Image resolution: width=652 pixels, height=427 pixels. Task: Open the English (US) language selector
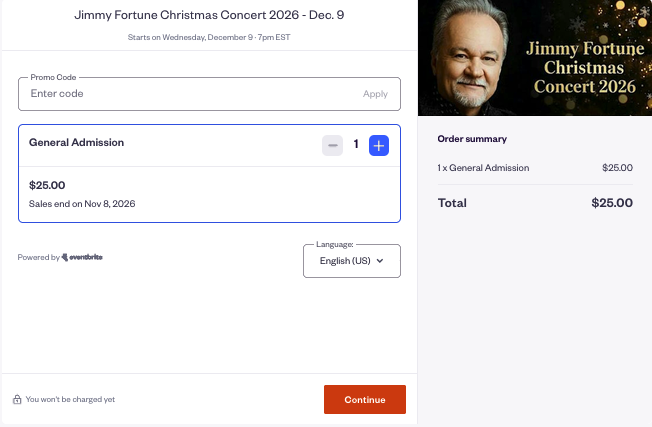tap(352, 261)
